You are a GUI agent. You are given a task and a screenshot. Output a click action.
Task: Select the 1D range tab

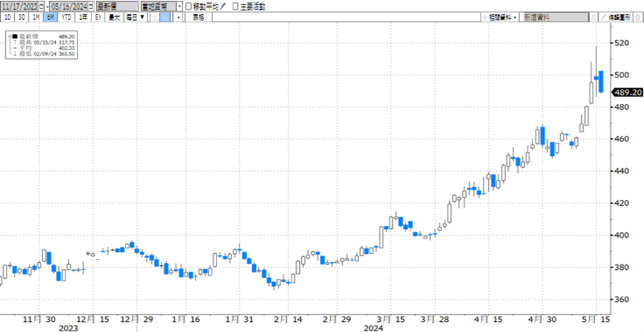click(x=8, y=17)
